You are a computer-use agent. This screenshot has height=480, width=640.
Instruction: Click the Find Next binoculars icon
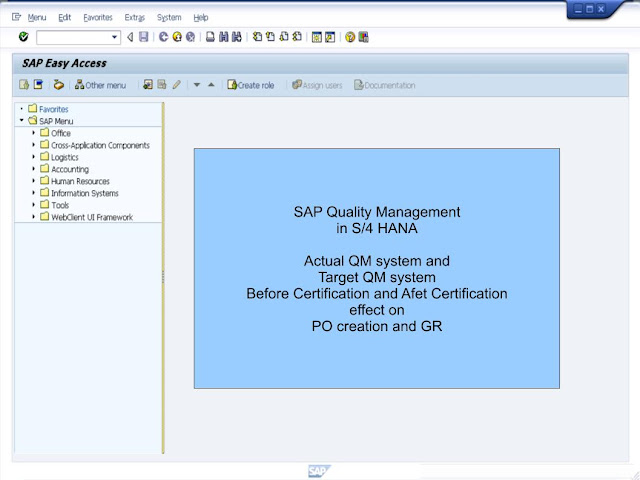pos(237,37)
